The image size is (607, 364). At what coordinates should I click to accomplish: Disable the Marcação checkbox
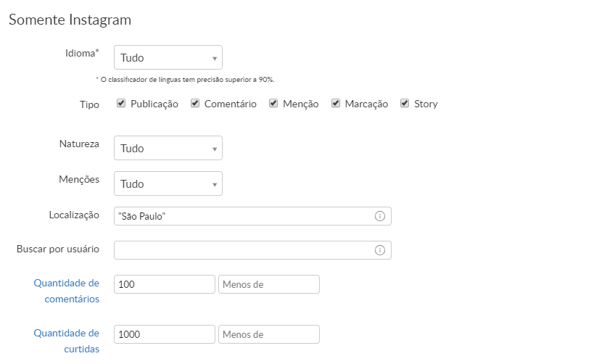[336, 104]
